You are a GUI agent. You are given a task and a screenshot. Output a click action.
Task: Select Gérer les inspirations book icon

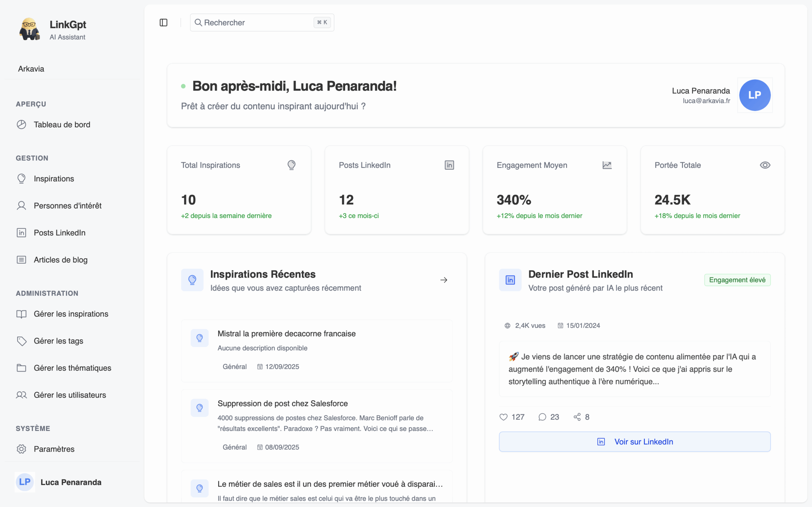pos(22,314)
